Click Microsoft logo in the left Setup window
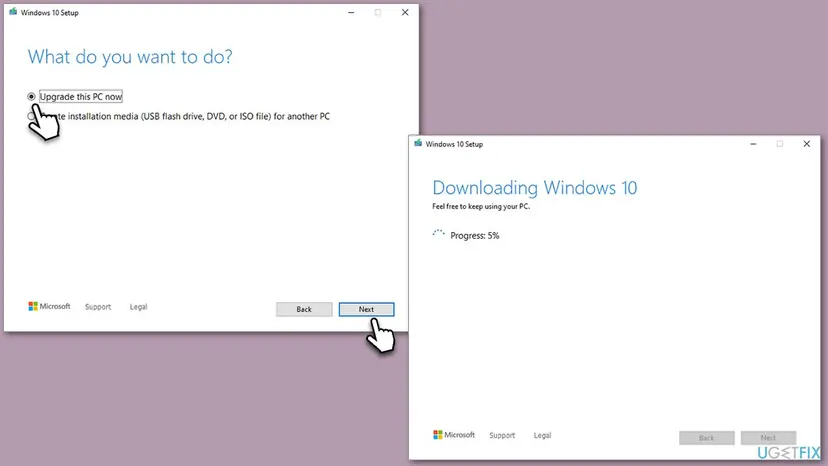Screen dimensions: 828x466 point(49,306)
